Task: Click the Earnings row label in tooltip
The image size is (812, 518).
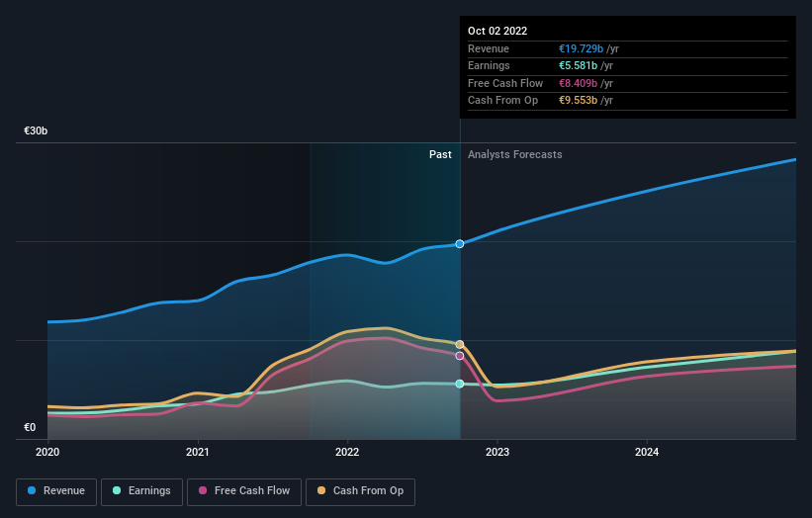Action: point(489,65)
